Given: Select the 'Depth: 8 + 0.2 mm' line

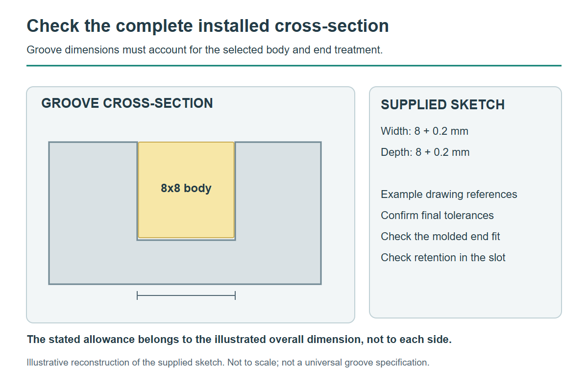Looking at the screenshot, I should pyautogui.click(x=425, y=152).
